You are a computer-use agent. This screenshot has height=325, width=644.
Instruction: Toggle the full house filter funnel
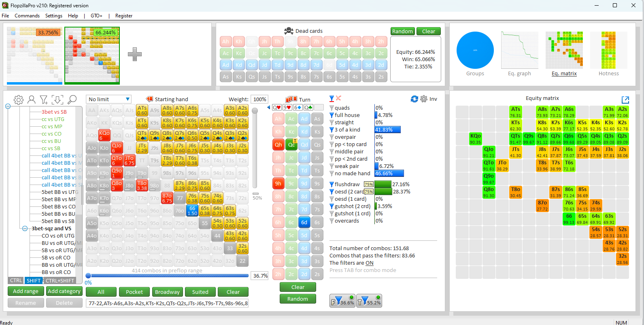coord(332,115)
